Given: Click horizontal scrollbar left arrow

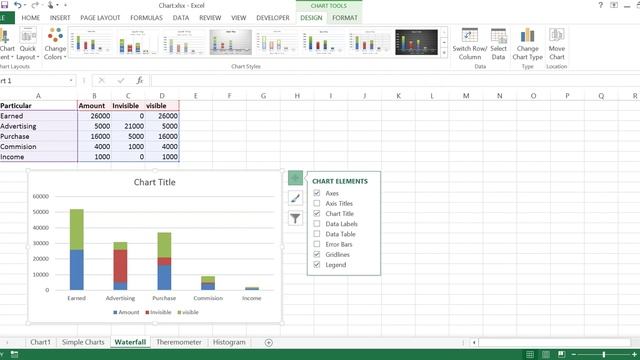Looking at the screenshot, I should coord(474,342).
